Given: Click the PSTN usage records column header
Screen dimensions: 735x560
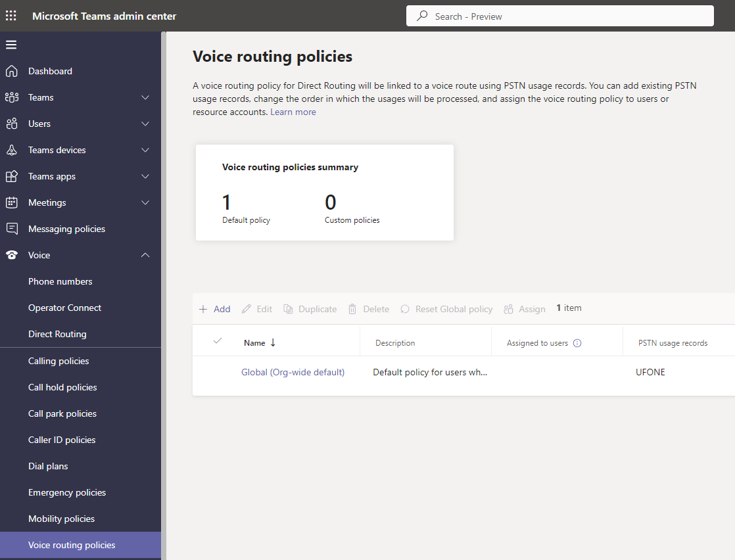Looking at the screenshot, I should (673, 343).
